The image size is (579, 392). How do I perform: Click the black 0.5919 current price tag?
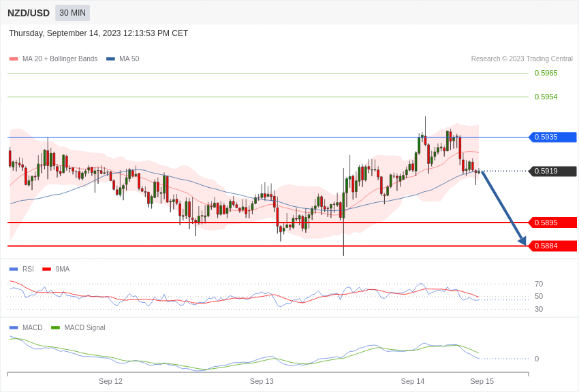pos(553,171)
